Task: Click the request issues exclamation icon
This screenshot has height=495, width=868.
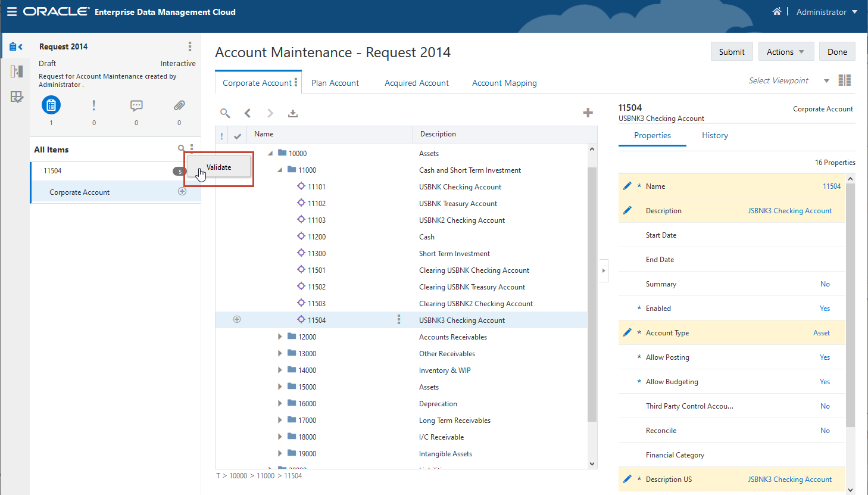Action: [93, 106]
